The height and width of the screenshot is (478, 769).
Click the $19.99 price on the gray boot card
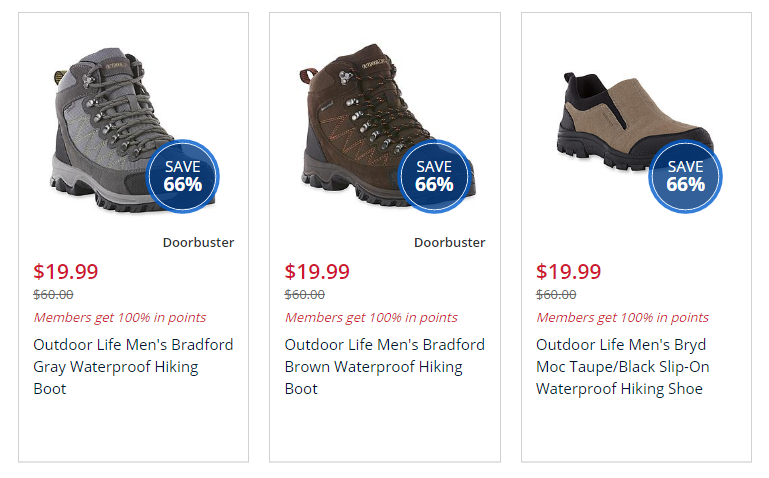tap(66, 271)
